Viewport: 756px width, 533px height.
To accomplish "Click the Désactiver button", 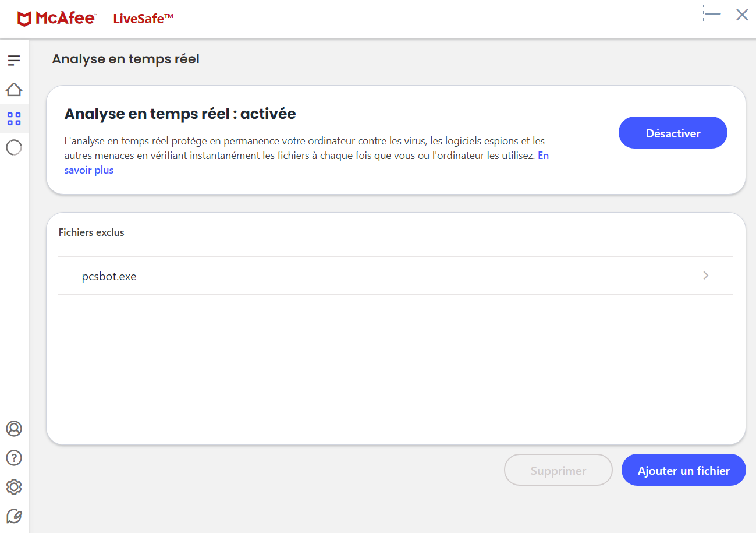I will point(673,133).
